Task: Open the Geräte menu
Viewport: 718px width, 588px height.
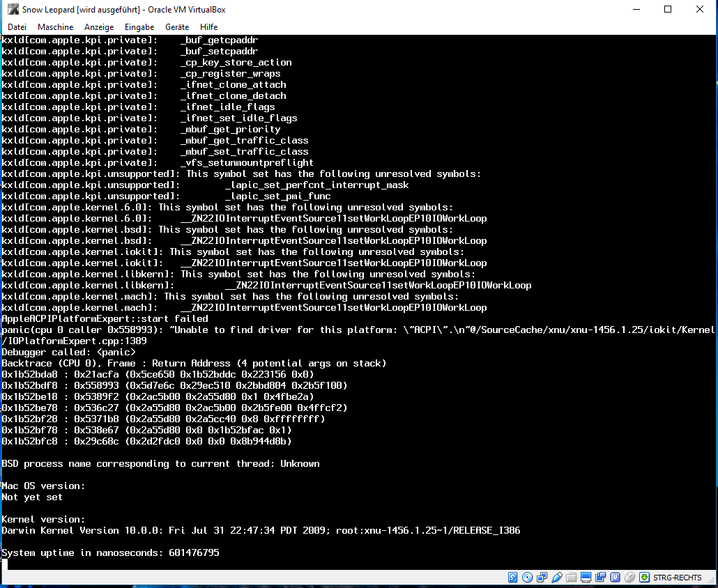Action: [177, 27]
